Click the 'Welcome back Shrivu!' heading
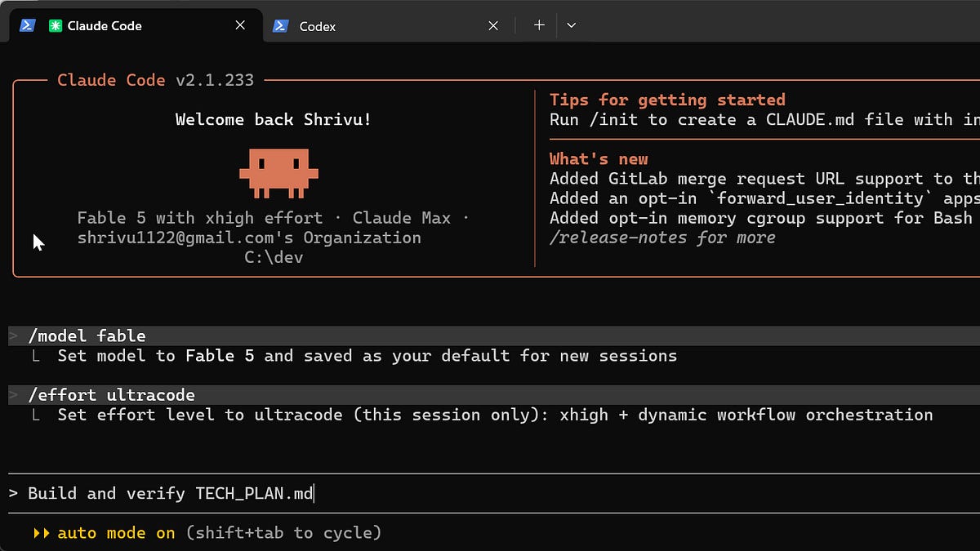 274,119
